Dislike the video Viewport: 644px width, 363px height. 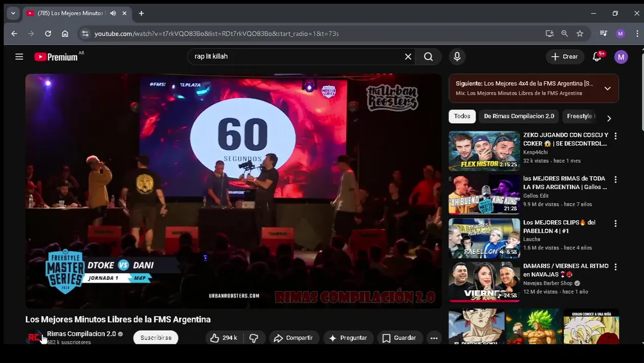pos(254,338)
